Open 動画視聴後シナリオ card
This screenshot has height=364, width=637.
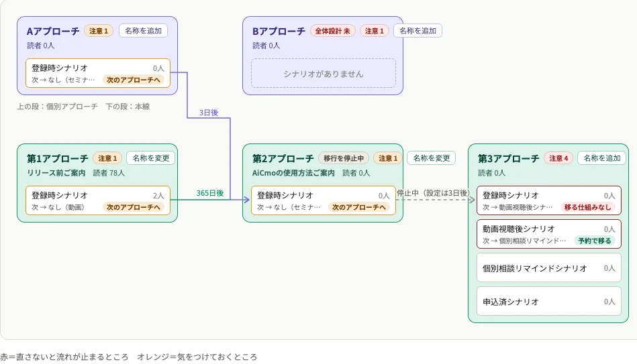tap(549, 234)
